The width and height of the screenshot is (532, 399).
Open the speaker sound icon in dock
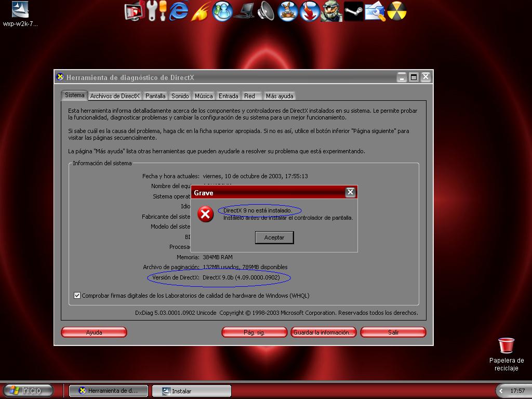pos(265,11)
